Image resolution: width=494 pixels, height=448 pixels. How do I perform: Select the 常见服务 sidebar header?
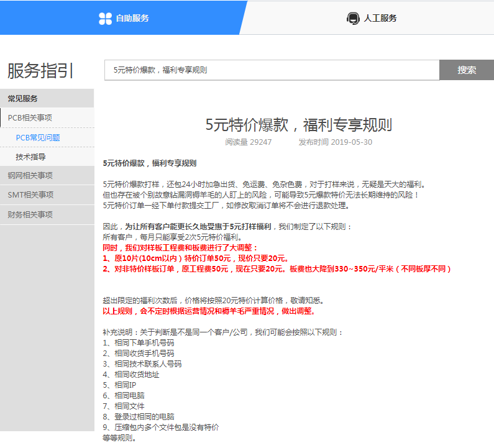click(23, 98)
